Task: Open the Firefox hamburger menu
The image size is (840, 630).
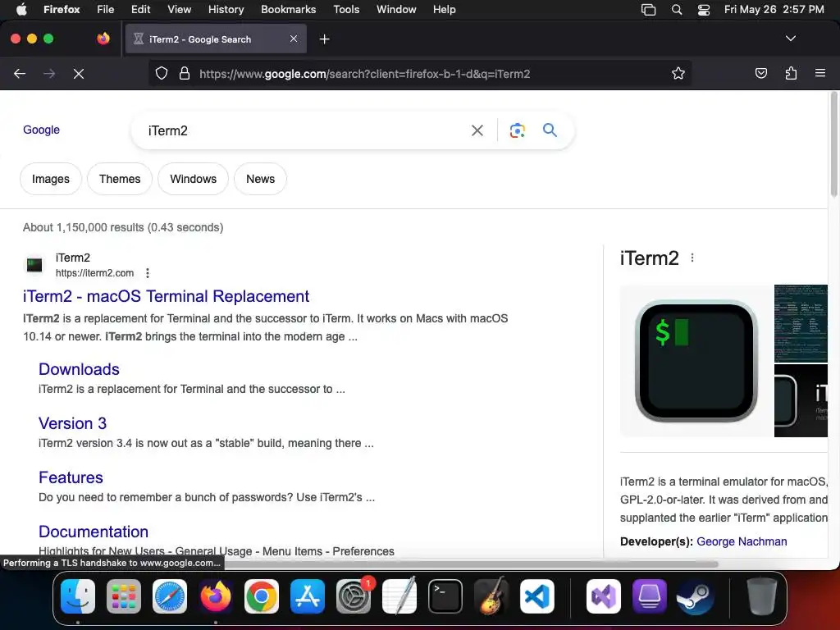Action: point(819,73)
